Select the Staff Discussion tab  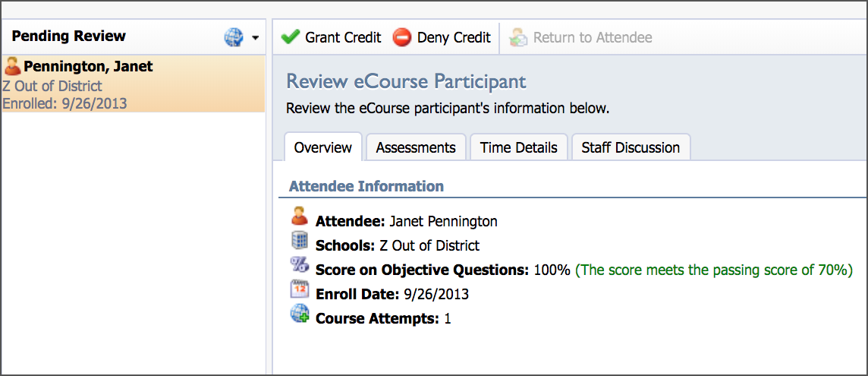(x=631, y=147)
